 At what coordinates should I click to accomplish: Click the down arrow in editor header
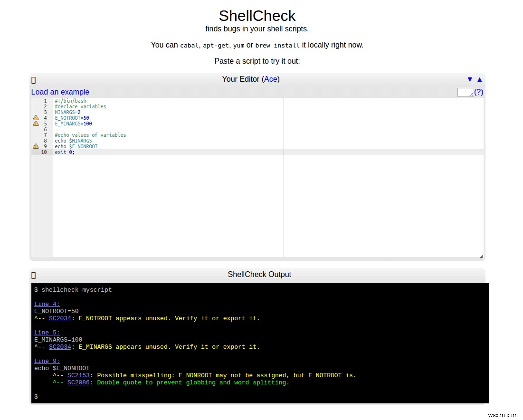(470, 79)
